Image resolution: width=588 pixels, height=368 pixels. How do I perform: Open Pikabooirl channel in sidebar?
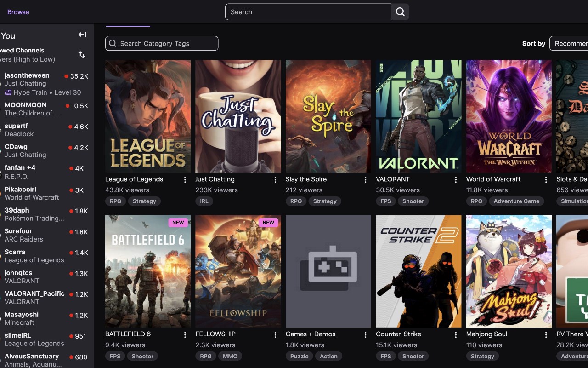(46, 193)
